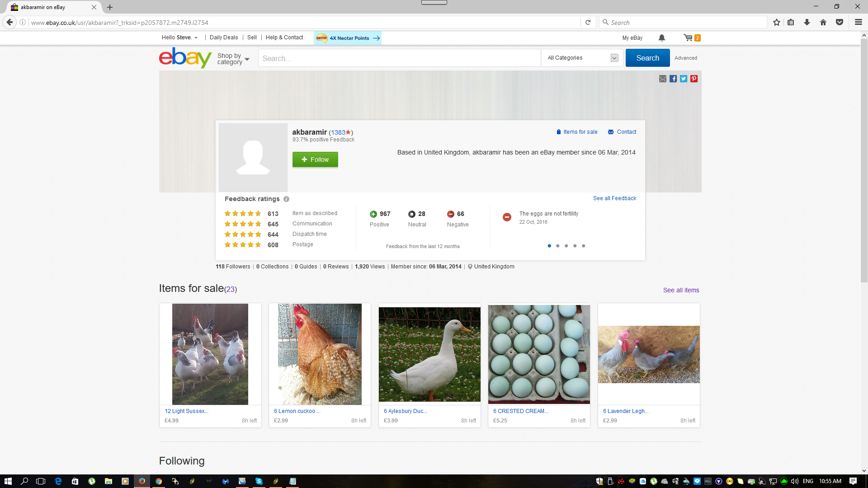Focus the eBay search input field

(399, 58)
